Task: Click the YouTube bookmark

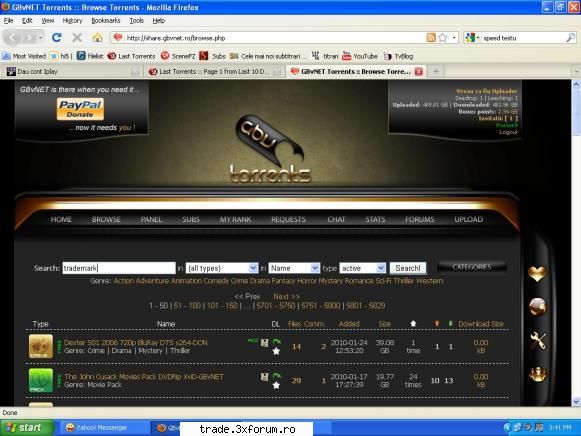Action: tap(359, 56)
